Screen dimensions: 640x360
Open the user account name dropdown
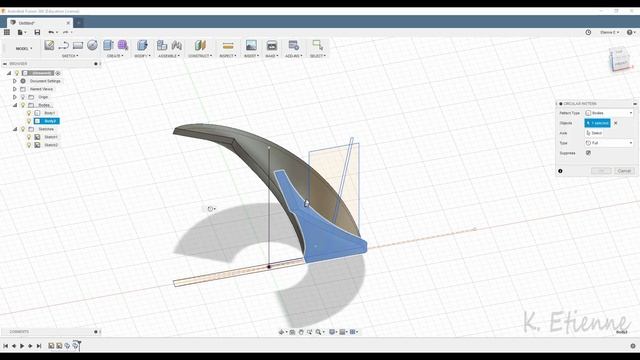(609, 32)
